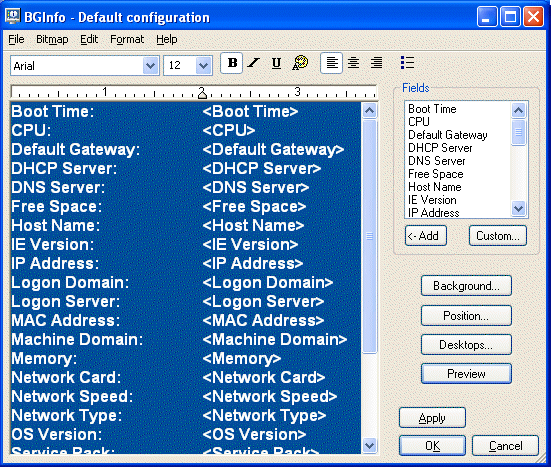This screenshot has width=551, height=467.
Task: Click Fields list scroll down arrow
Action: 519,209
